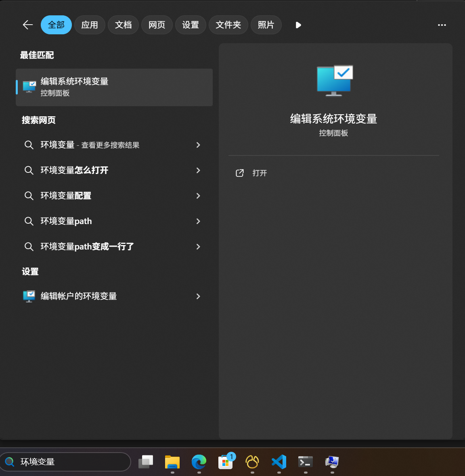Switch to the 文件夹 filter tab
This screenshot has height=476, width=465.
coord(228,25)
